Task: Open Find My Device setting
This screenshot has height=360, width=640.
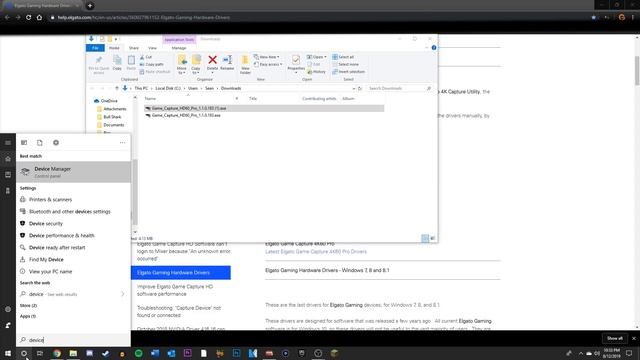Action: click(46, 260)
